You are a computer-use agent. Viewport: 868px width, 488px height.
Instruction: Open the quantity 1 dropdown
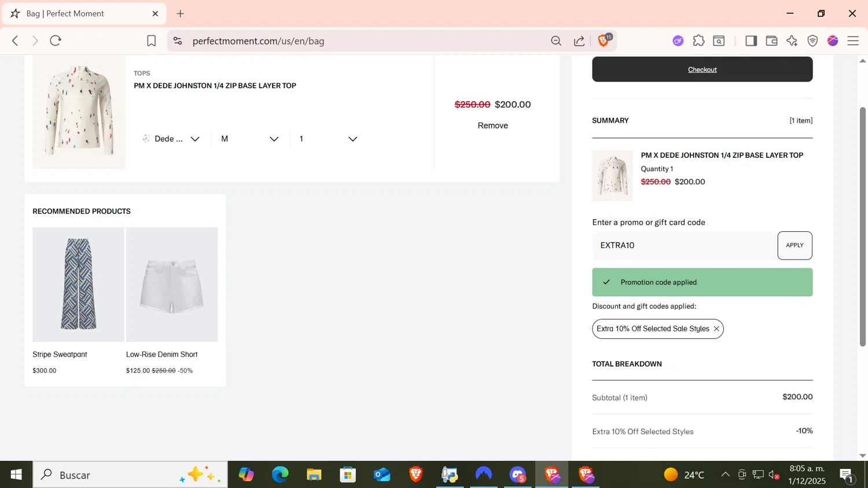coord(328,139)
